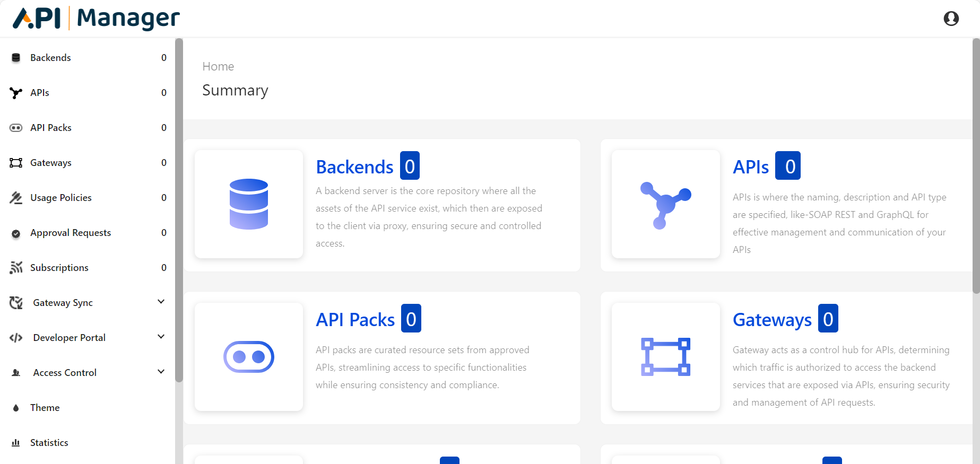Click the Theme droplet icon
Viewport: 980px width, 464px height.
pyautogui.click(x=16, y=408)
